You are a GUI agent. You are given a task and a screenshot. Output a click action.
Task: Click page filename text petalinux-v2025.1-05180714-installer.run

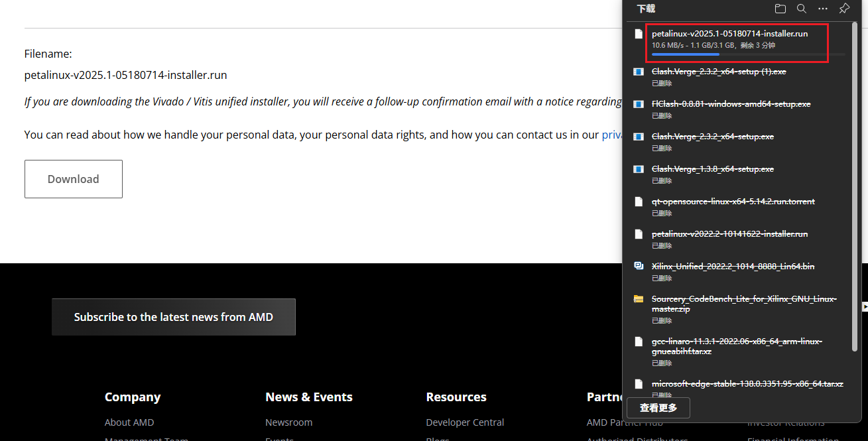pos(126,75)
